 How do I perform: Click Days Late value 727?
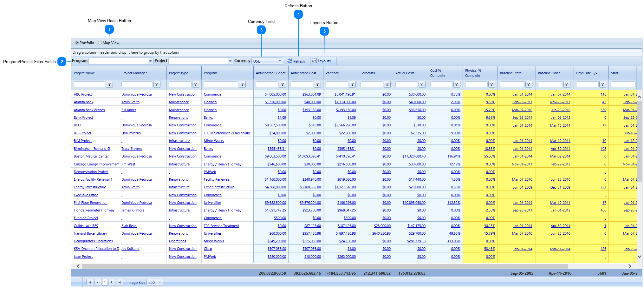pyautogui.click(x=603, y=187)
